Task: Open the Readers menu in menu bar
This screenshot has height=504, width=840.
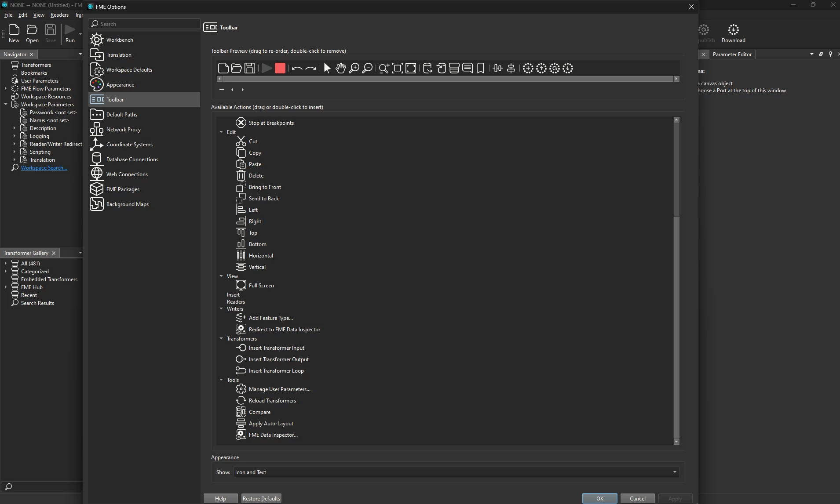Action: [59, 15]
